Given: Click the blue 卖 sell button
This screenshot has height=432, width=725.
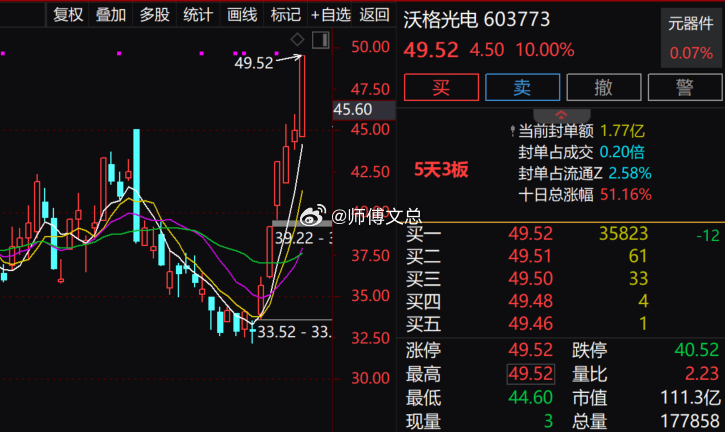Looking at the screenshot, I should [x=522, y=87].
